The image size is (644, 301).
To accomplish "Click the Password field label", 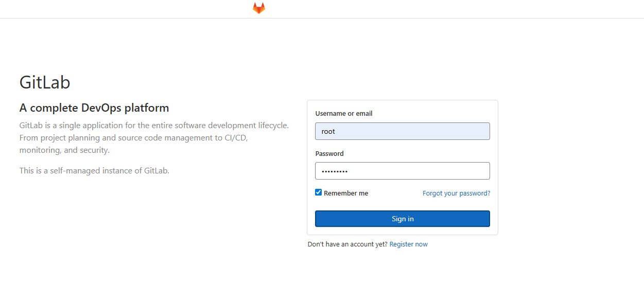I will tap(329, 153).
